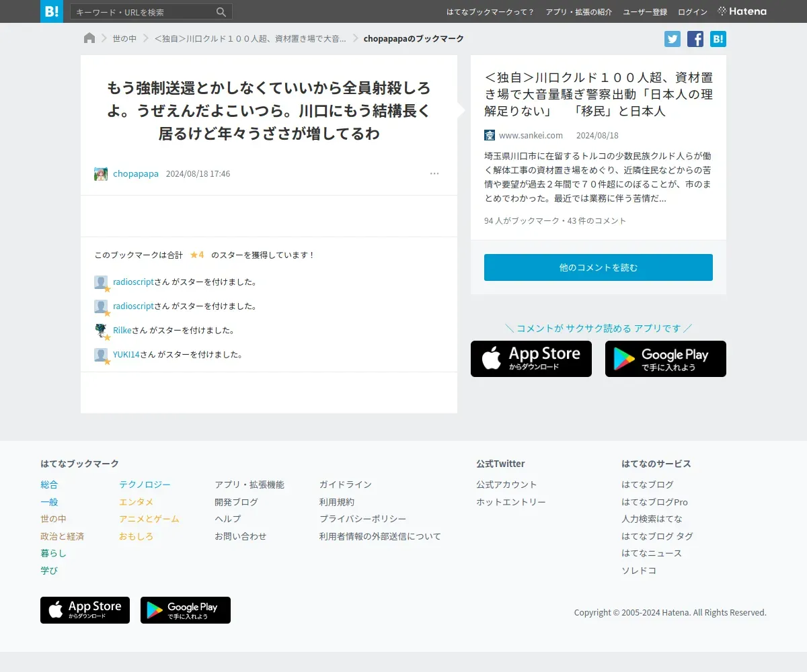Screen dimensions: 807x672
Task: Open 学び footer category
Action: point(49,571)
